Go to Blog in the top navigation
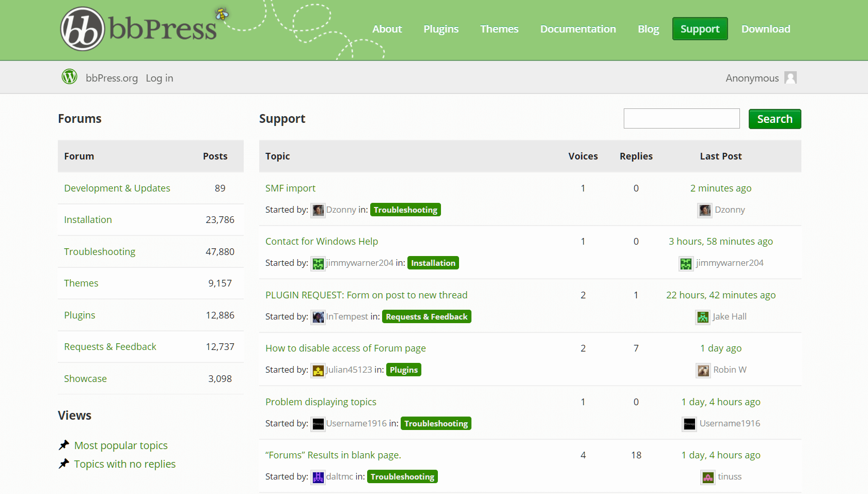Screen dimensions: 868x494 coord(648,29)
